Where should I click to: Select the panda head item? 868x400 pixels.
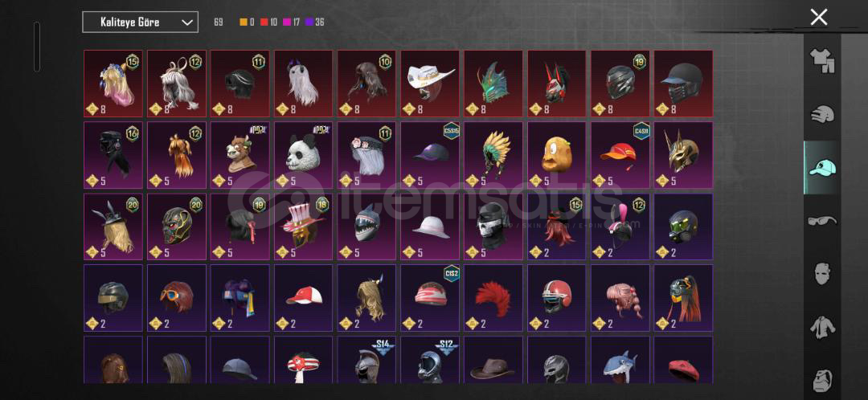click(x=303, y=155)
